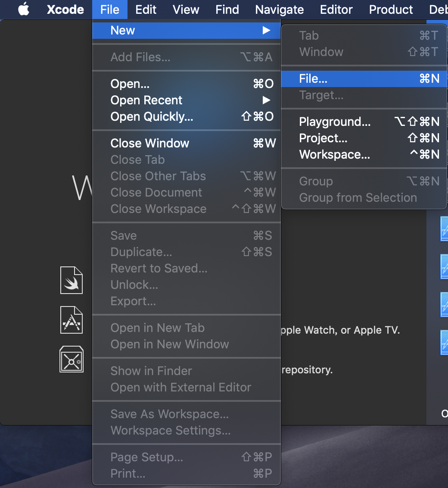Click Group from Selection

pos(364,198)
